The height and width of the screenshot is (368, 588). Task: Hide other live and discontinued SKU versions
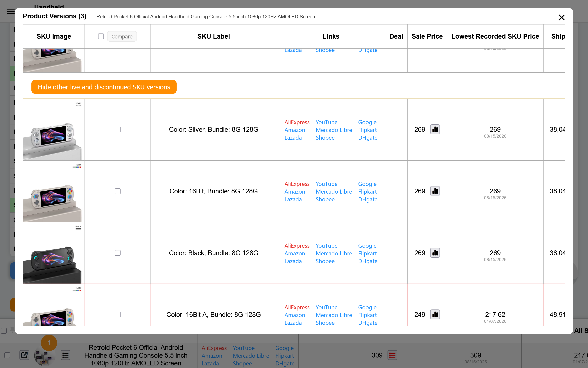pyautogui.click(x=104, y=87)
